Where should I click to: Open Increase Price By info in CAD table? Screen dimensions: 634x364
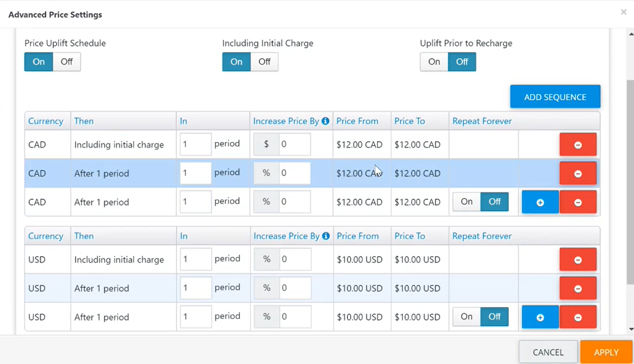(325, 121)
